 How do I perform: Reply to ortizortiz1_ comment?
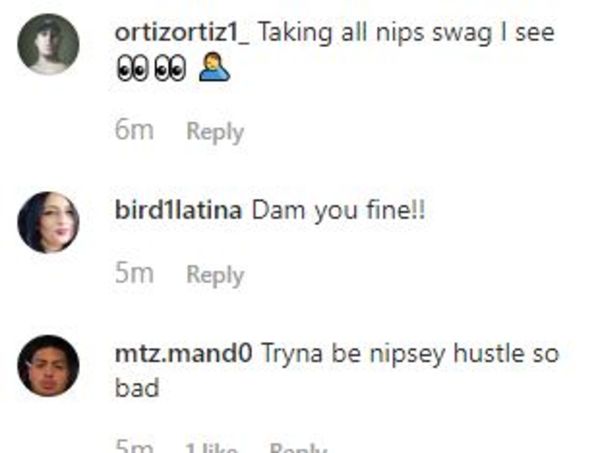coord(215,132)
